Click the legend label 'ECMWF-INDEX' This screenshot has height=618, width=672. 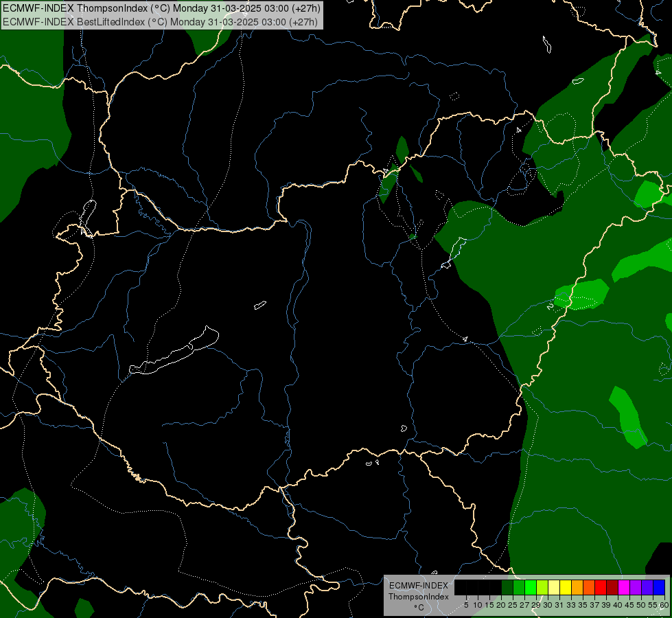click(419, 586)
